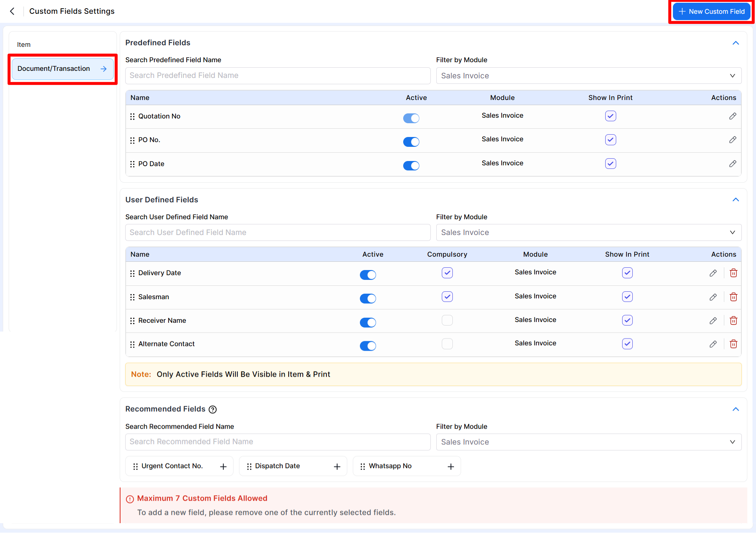Delete the Salesman user defined field
This screenshot has width=756, height=533.
click(x=733, y=297)
